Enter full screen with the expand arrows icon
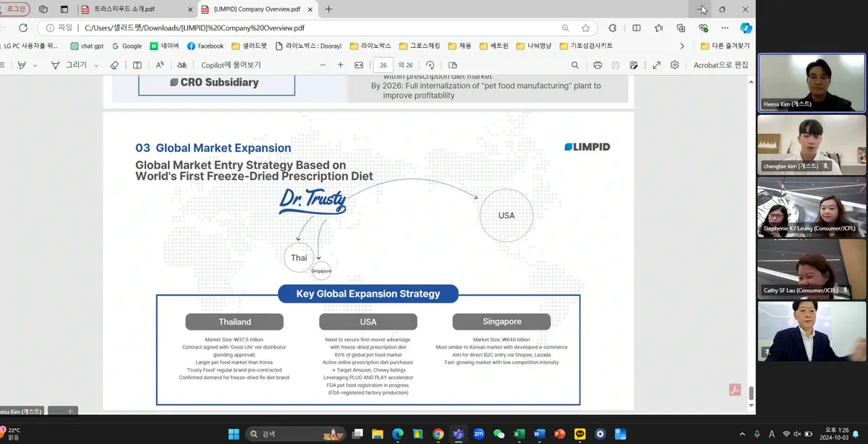 [656, 65]
